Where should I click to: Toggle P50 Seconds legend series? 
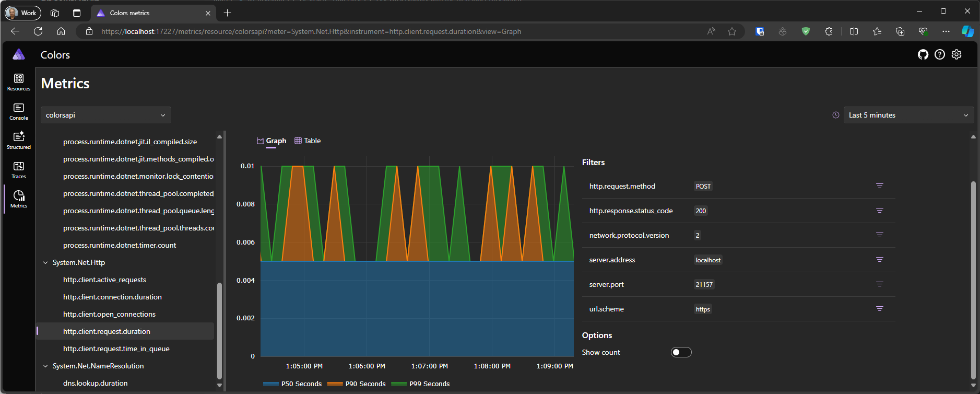(292, 384)
